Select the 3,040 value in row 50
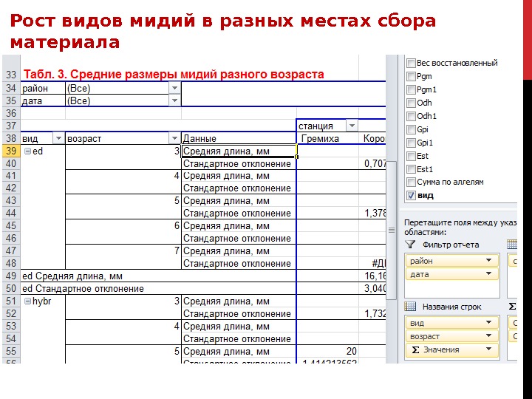 372,288
